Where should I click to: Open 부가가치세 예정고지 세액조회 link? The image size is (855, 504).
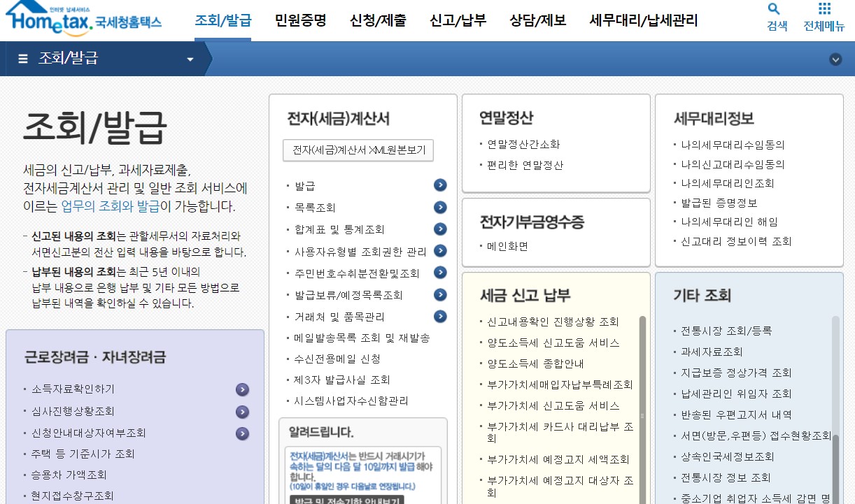pos(558,459)
